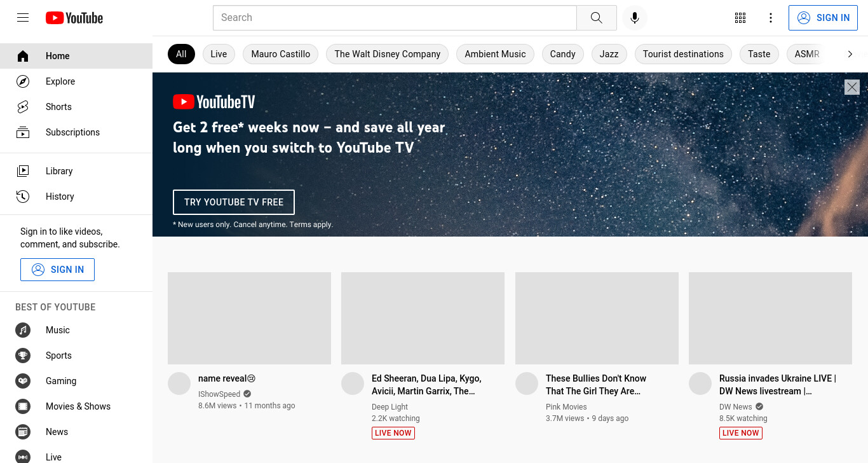The image size is (868, 463).
Task: Select the Tourist destinations chip
Action: pyautogui.click(x=683, y=54)
